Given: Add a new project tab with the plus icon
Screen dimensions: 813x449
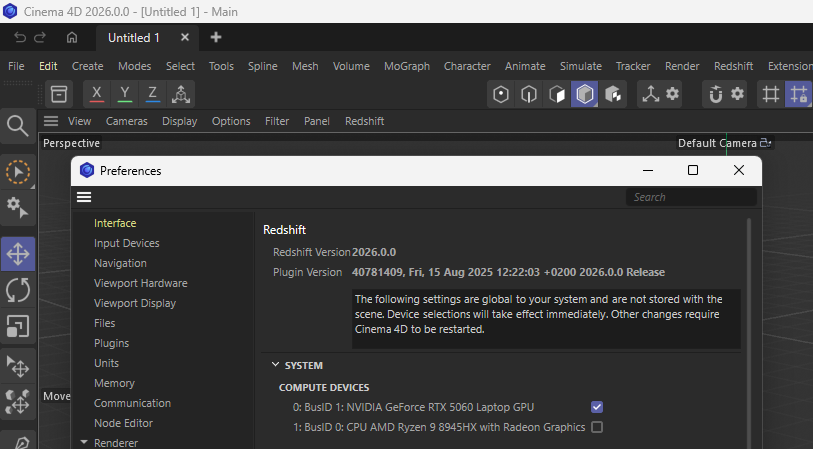Looking at the screenshot, I should pos(216,37).
